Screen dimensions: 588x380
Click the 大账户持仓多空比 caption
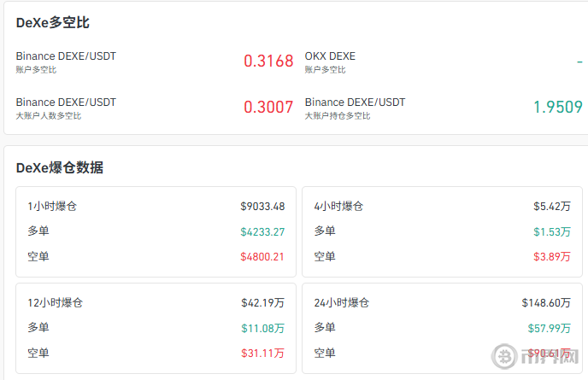[338, 116]
